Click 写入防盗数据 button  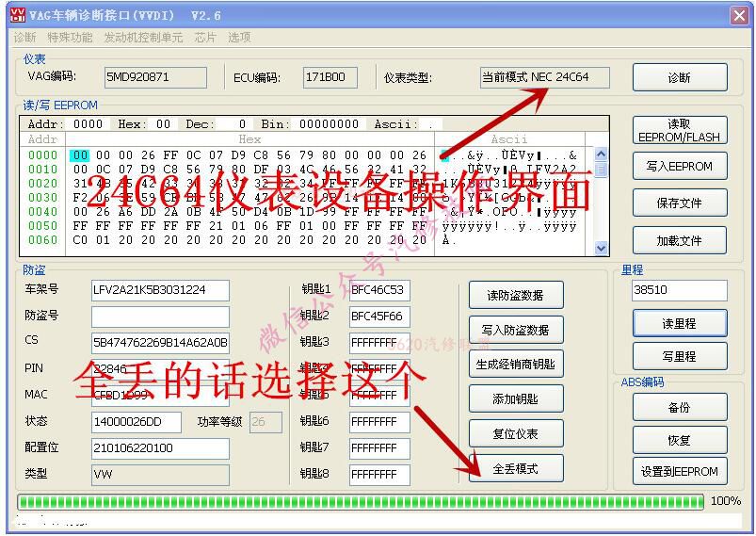coord(516,330)
